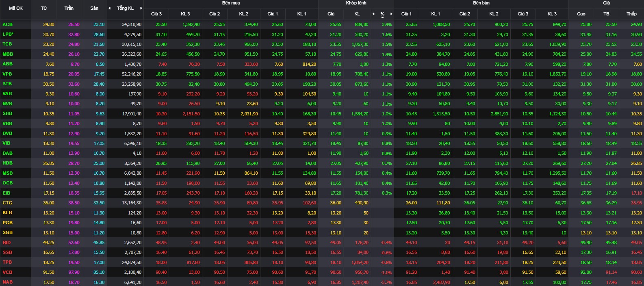Click the right arrow beside the % header
This screenshot has width=644, height=286.
pos(391,14)
